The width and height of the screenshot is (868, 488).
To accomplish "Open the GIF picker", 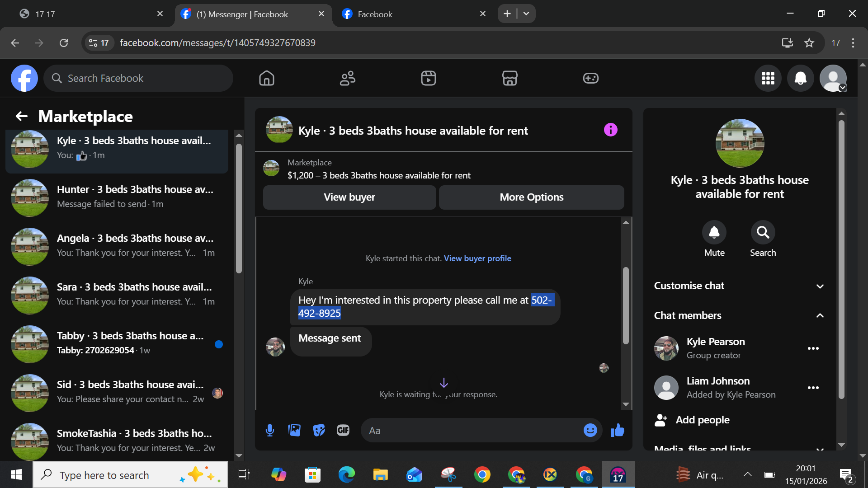I will coord(343,430).
